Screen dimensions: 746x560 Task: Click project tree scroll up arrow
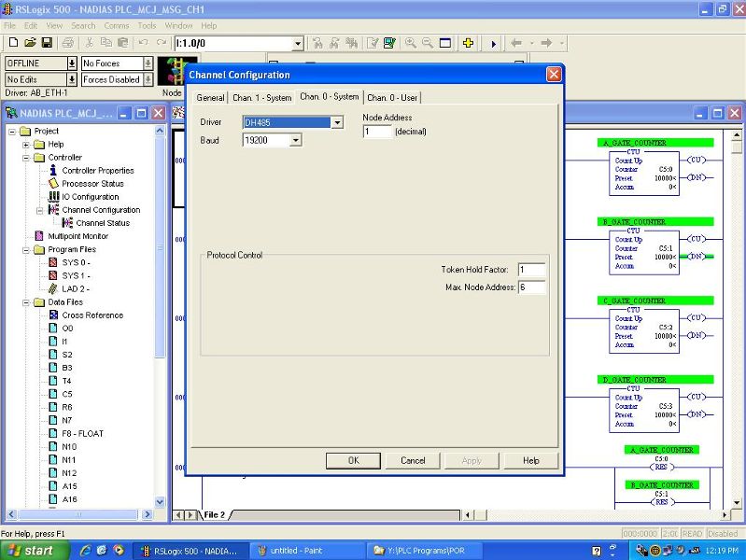tap(160, 131)
